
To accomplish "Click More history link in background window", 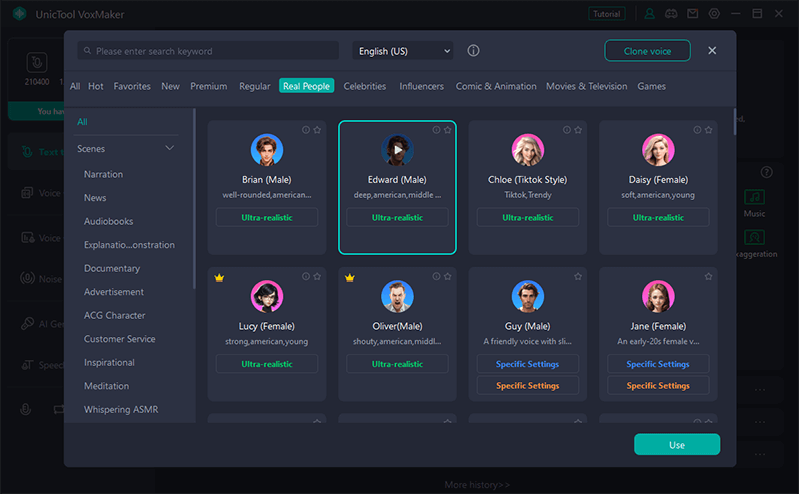I will tap(477, 485).
